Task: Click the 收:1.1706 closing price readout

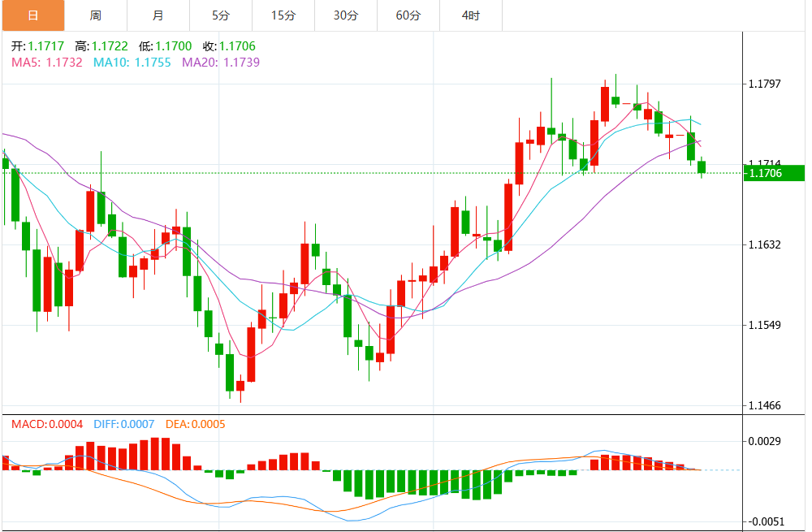Action: click(230, 46)
